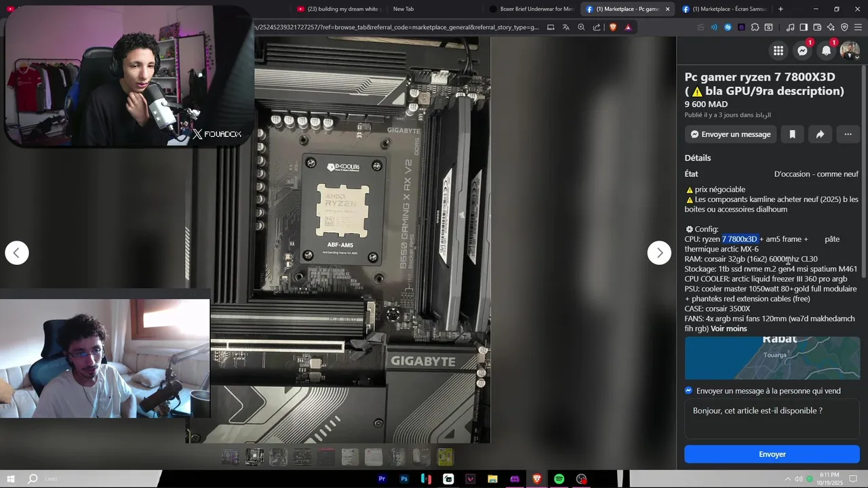Click the message text field 'Bonjour, cet article...'
Screen dimensions: 868x488
[772, 419]
